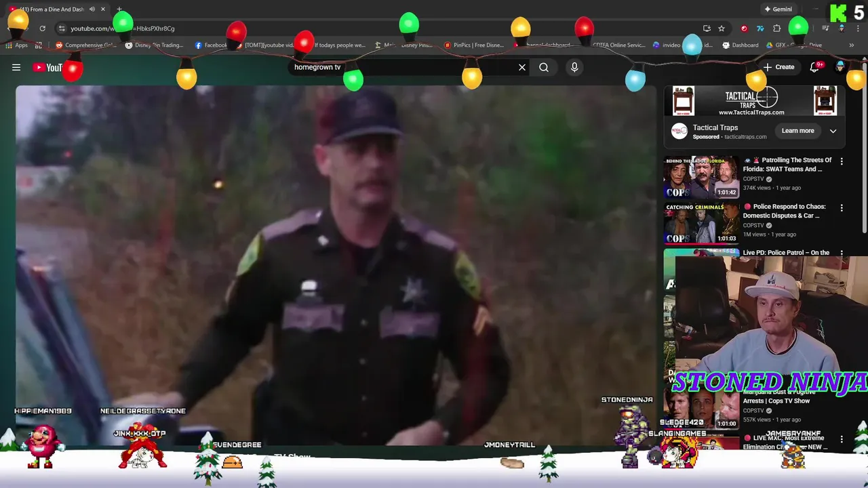Screen dimensions: 868x488
Task: Open the Apps bookmark shortcut
Action: pos(17,45)
